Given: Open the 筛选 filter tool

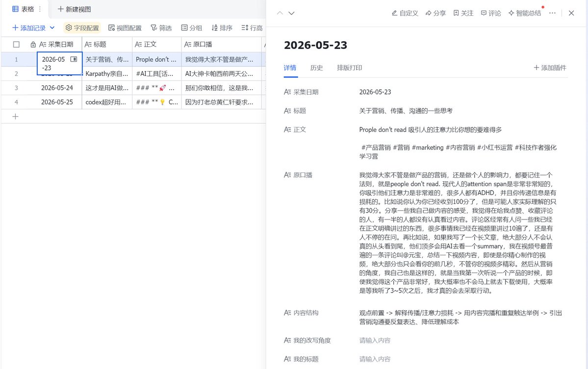Looking at the screenshot, I should tap(161, 28).
